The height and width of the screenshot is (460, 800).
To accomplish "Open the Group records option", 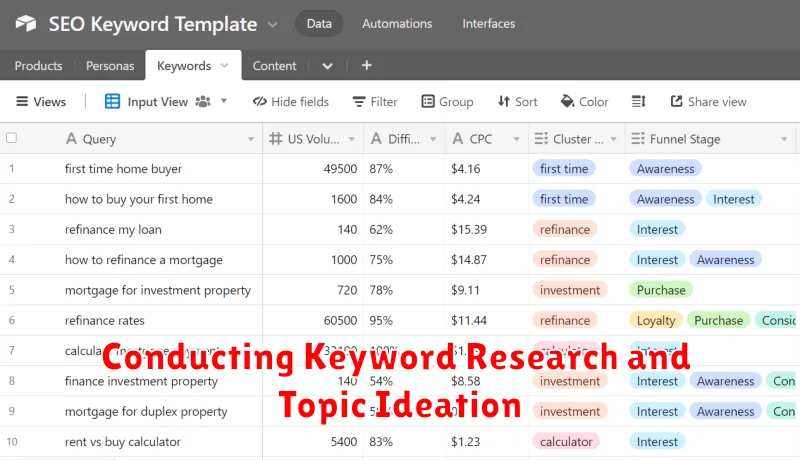I will click(x=428, y=101).
